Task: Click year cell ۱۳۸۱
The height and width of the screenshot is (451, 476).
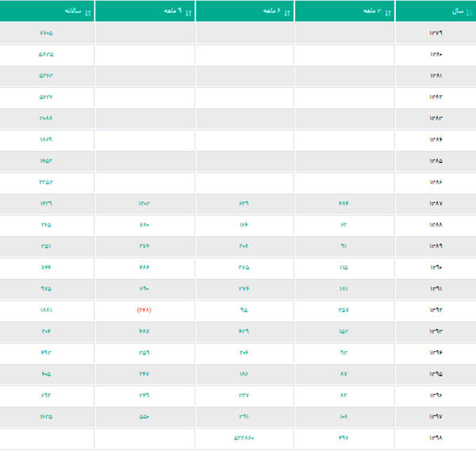Action: pyautogui.click(x=436, y=75)
